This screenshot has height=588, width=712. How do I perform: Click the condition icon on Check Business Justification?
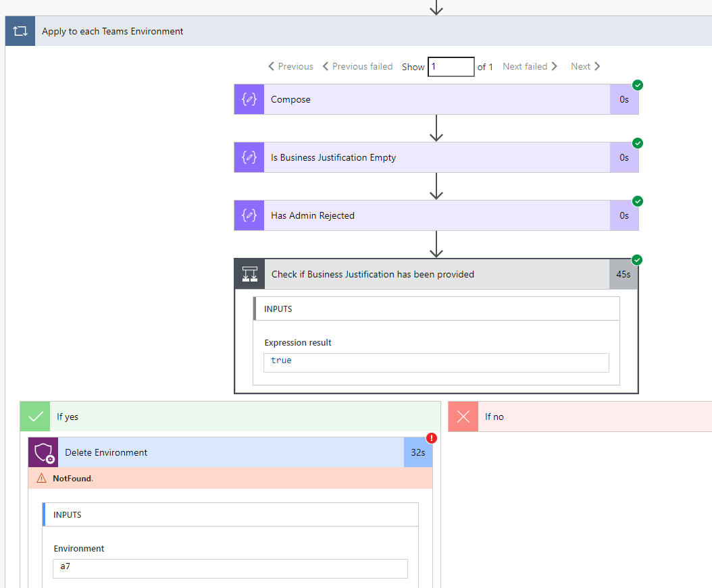[x=249, y=274]
